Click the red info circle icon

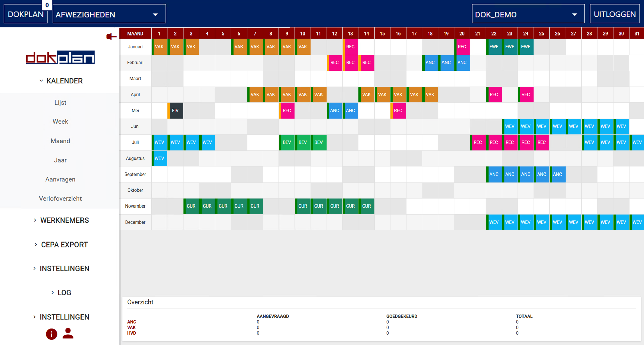(51, 334)
